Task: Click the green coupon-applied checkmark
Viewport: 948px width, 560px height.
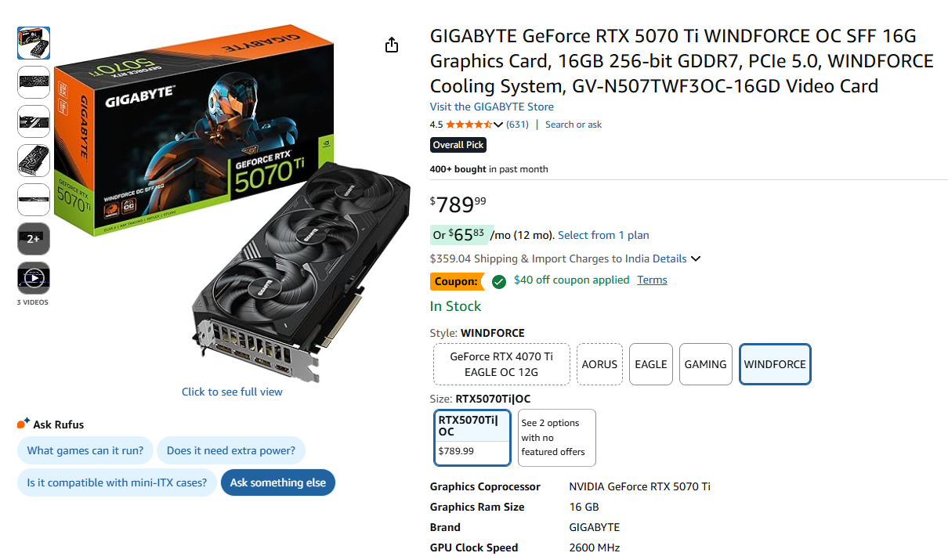Action: coord(499,280)
